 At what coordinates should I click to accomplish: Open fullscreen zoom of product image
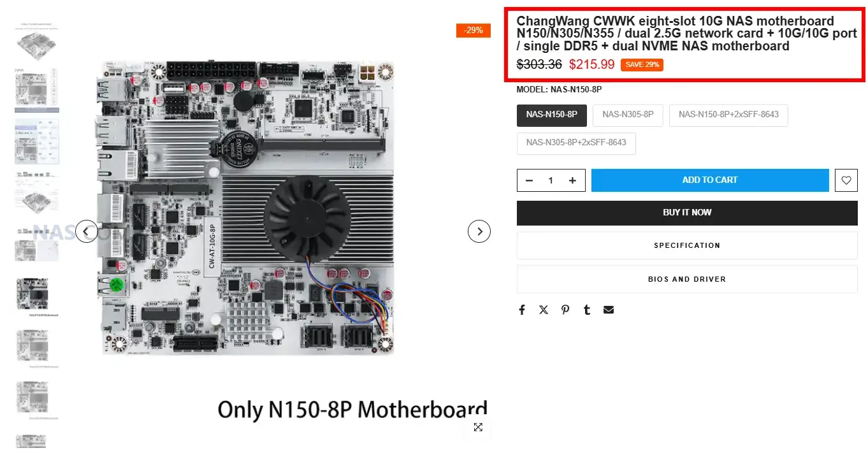click(478, 427)
